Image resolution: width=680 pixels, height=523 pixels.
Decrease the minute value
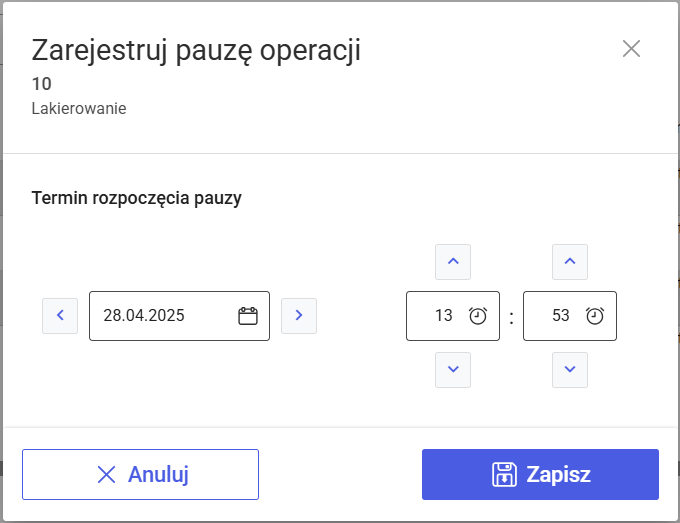click(x=570, y=370)
